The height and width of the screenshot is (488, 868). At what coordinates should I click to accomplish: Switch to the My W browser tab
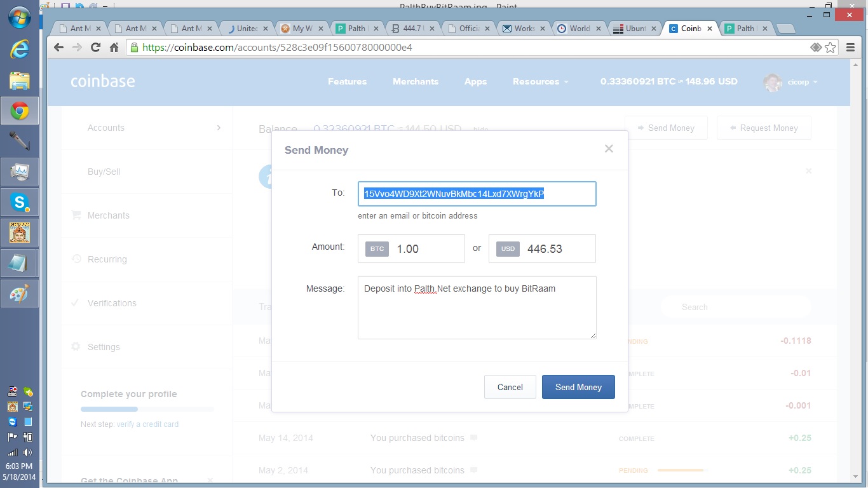[302, 29]
